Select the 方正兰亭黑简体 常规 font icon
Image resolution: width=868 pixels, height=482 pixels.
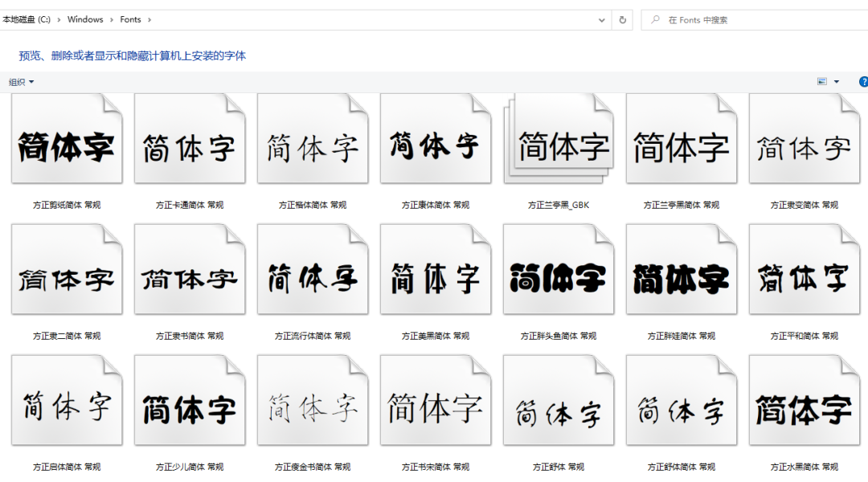click(682, 138)
